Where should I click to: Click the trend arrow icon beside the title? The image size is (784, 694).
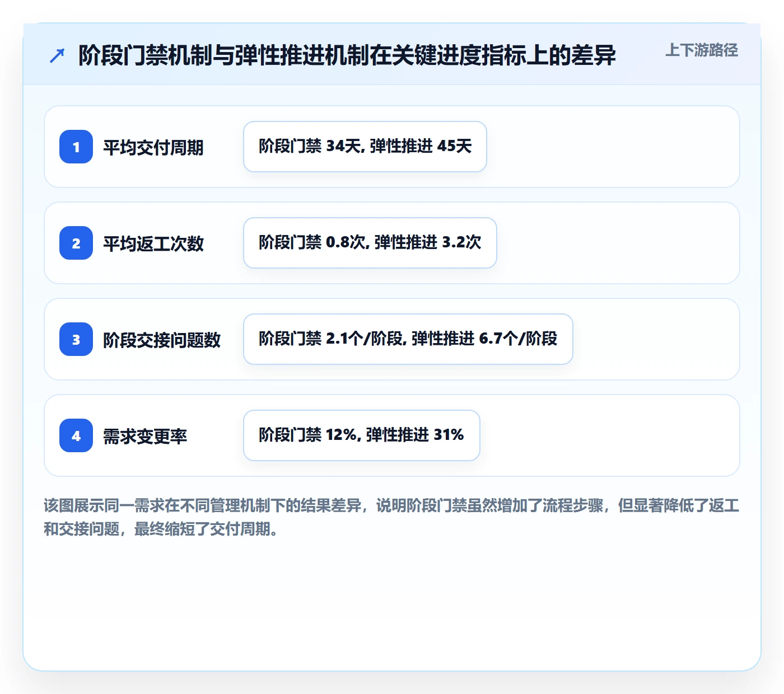(x=57, y=55)
